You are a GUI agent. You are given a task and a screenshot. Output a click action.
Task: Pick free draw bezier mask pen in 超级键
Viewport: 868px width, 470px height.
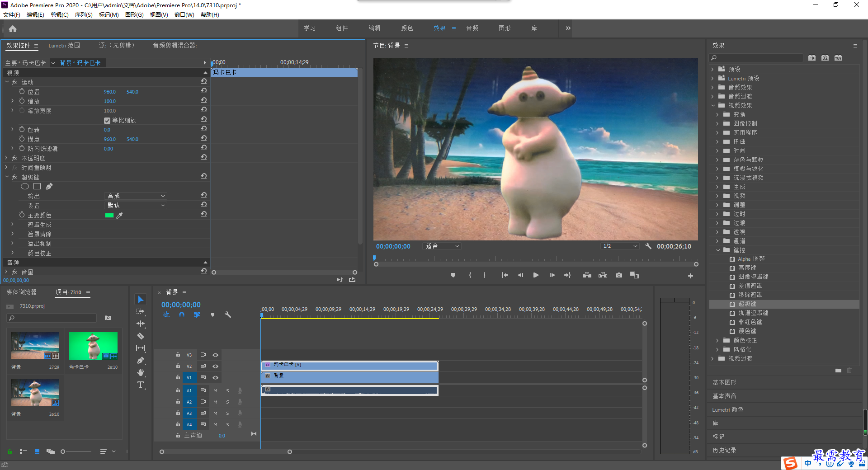point(49,186)
